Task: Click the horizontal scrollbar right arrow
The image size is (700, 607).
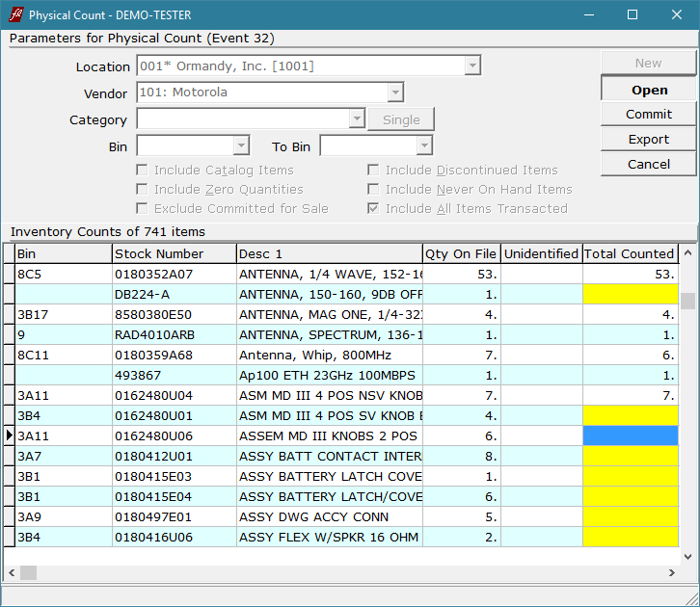Action: [672, 572]
